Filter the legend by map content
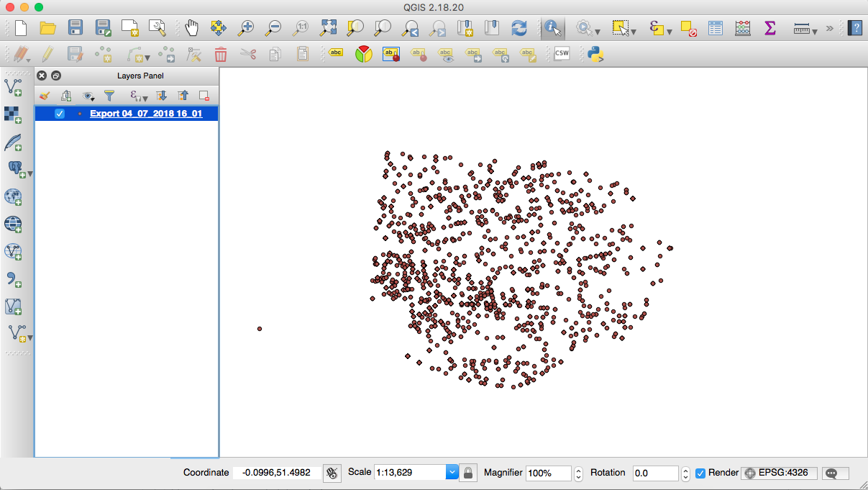 (109, 95)
